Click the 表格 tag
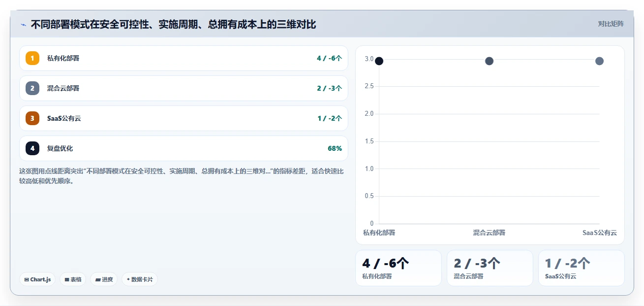The width and height of the screenshot is (644, 306). click(x=73, y=279)
